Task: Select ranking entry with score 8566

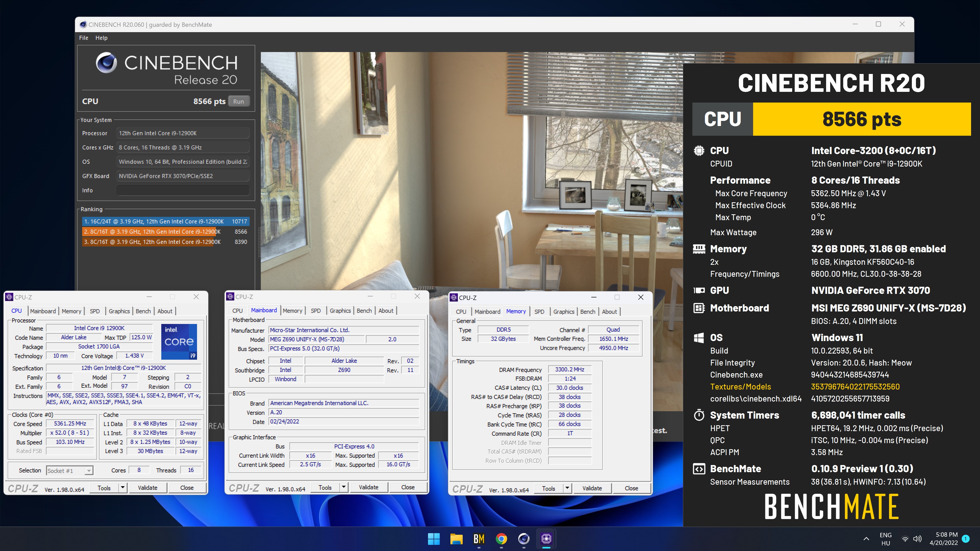Action: 165,232
